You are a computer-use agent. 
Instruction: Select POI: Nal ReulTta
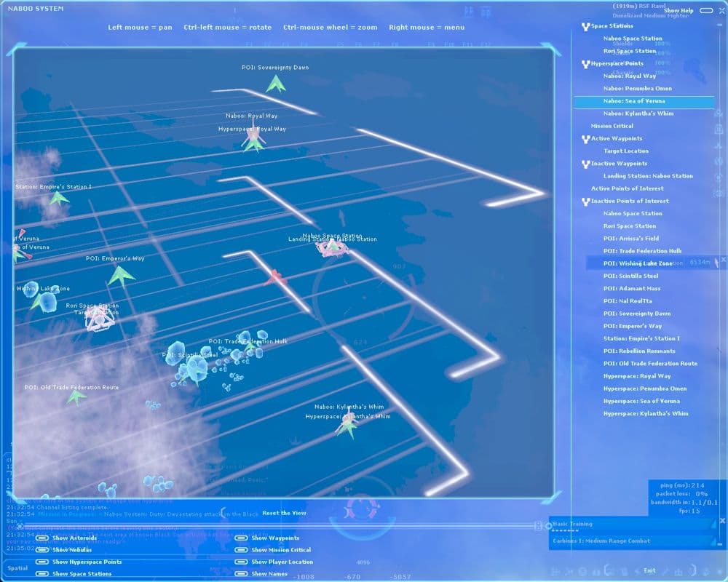coord(628,300)
